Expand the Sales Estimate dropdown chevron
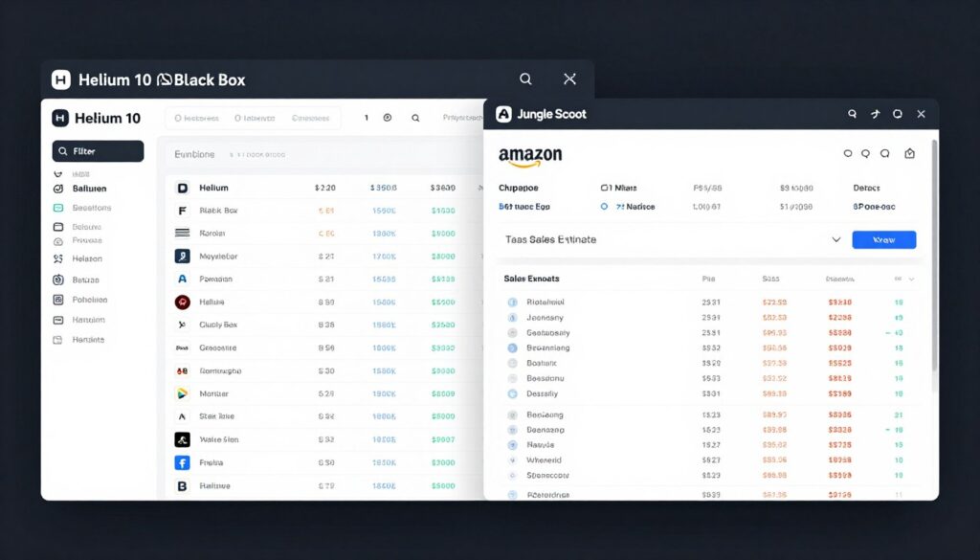980x560 pixels. [835, 239]
